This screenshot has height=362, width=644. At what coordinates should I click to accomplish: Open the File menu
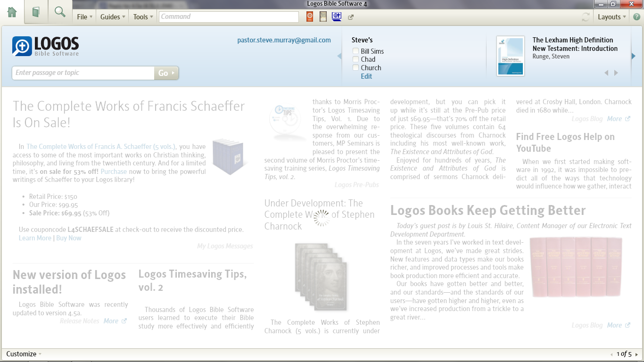[85, 17]
